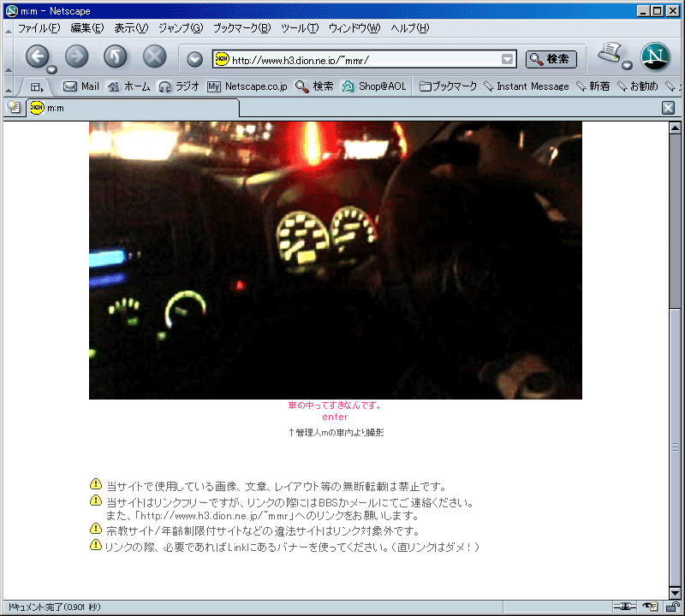Open the Back button history dropdown arrow
Screen dimensions: 685x616
[51, 69]
